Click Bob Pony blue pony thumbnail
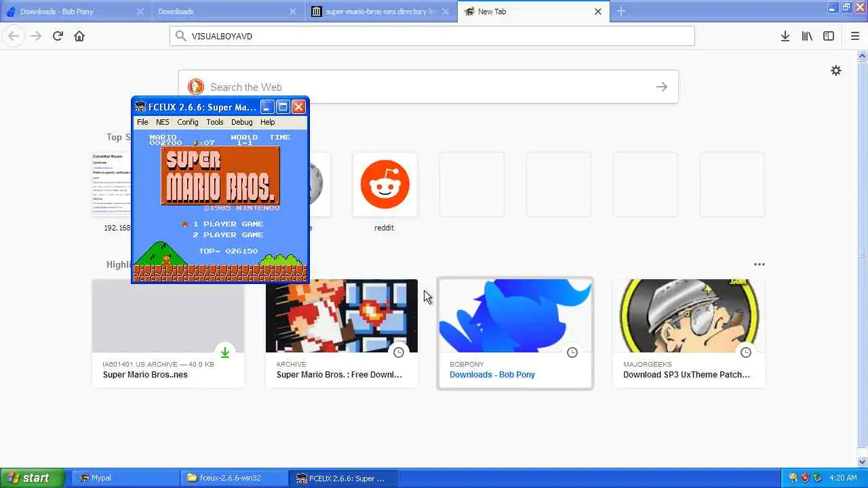The height and width of the screenshot is (488, 868). pyautogui.click(x=515, y=316)
